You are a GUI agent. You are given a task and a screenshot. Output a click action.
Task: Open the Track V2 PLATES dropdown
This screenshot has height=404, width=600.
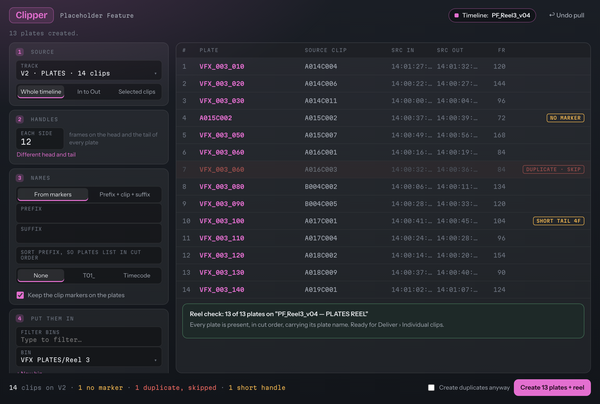coord(89,70)
